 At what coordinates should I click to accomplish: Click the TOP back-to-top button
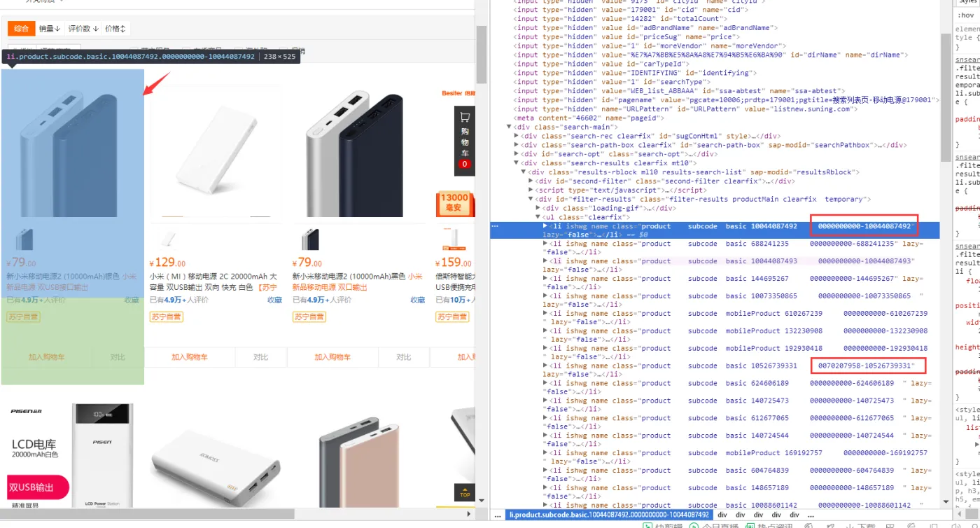(465, 492)
